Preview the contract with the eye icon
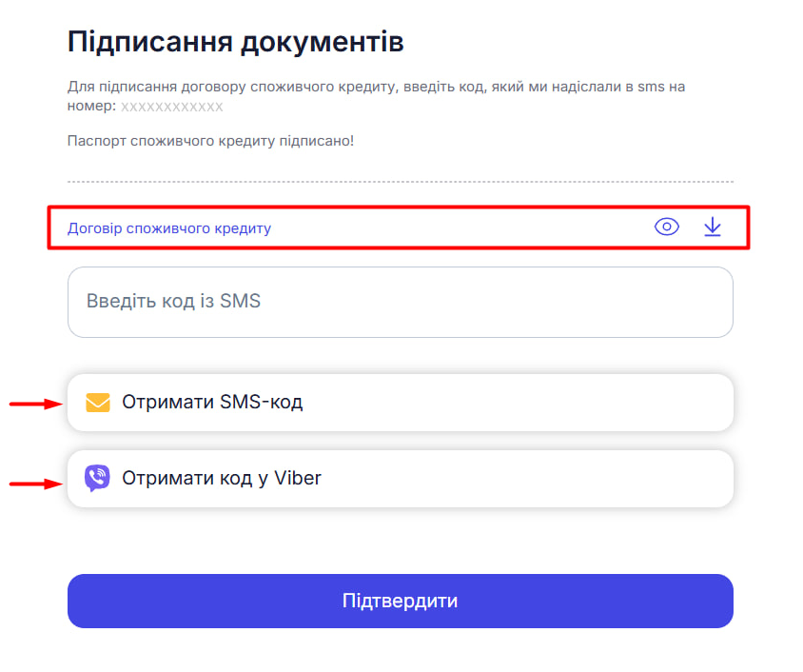Viewport: 803px width, 672px height. [x=667, y=227]
